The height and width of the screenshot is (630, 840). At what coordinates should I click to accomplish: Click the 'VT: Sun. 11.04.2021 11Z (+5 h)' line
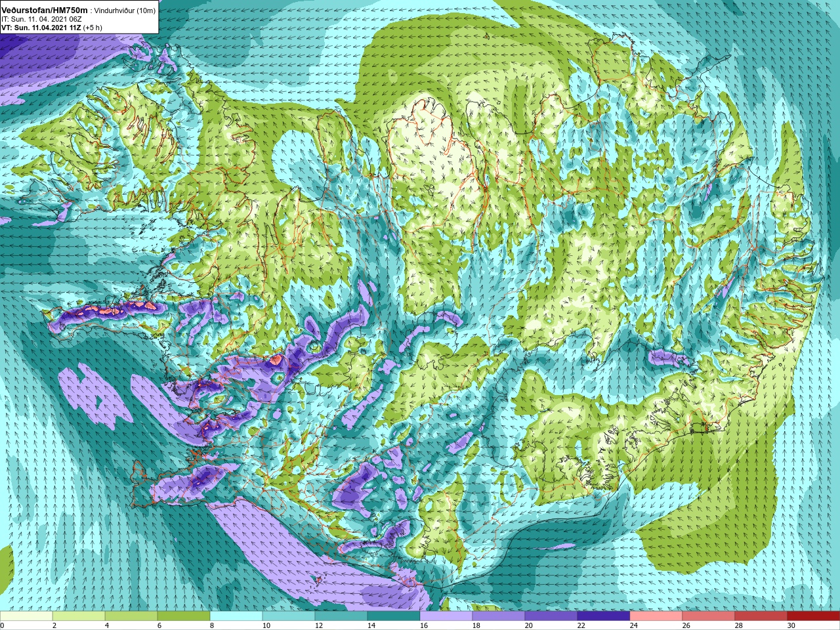[52, 28]
